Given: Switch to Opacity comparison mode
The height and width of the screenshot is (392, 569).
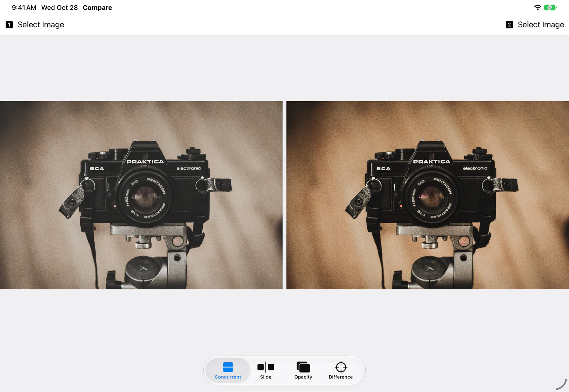Looking at the screenshot, I should pos(303,370).
